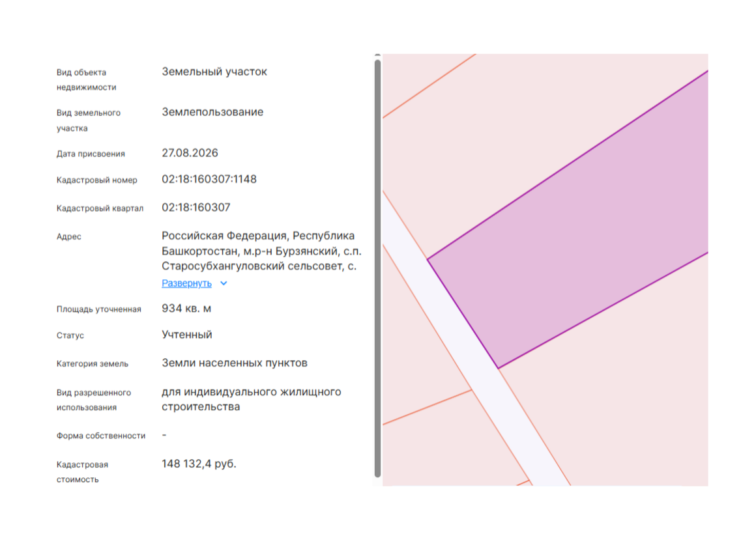Click the Категория земель label

coord(93,364)
